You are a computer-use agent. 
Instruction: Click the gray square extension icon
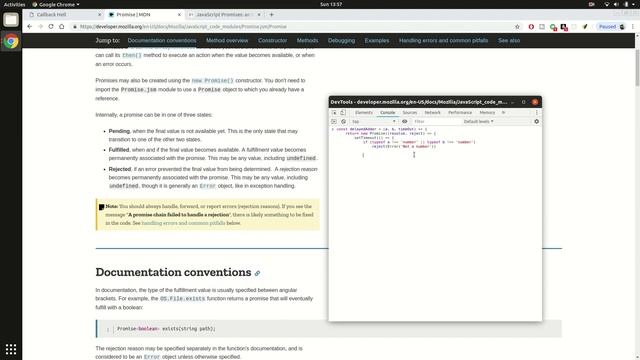542,27
